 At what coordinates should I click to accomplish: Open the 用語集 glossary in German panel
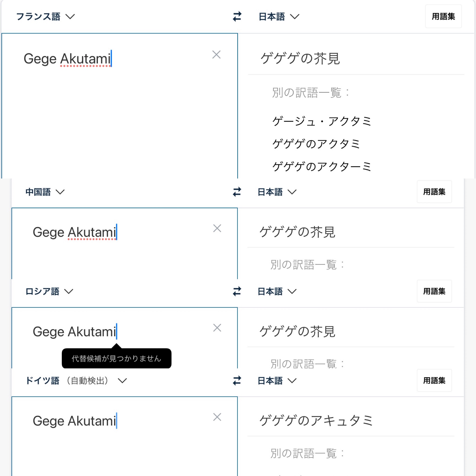point(434,380)
